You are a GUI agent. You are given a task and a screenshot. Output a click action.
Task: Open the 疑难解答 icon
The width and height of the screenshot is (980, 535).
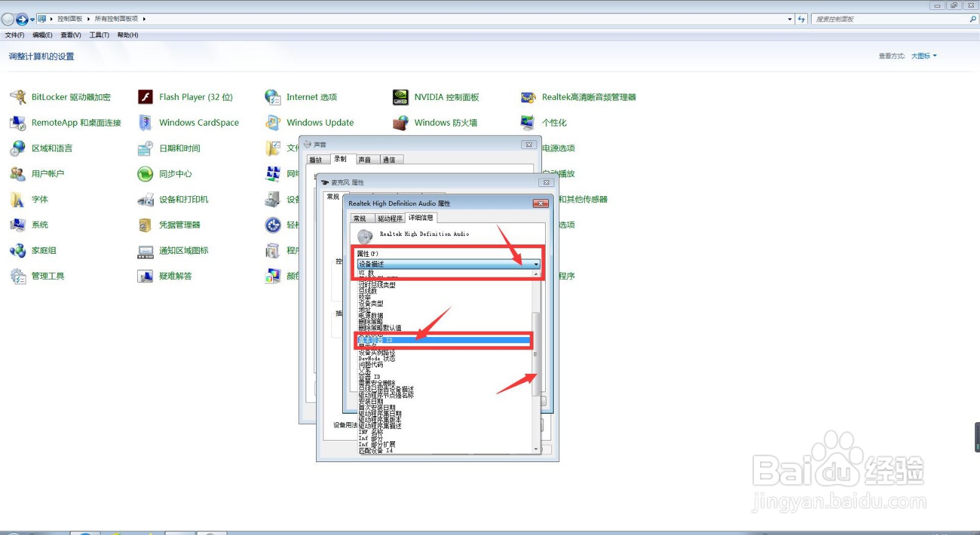145,276
